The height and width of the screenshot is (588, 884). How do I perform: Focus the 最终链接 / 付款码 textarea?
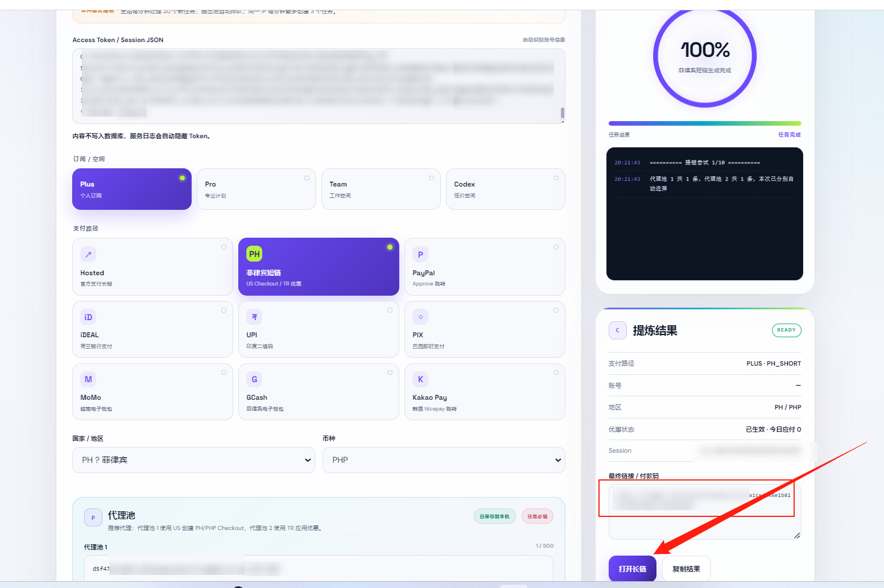pyautogui.click(x=705, y=512)
